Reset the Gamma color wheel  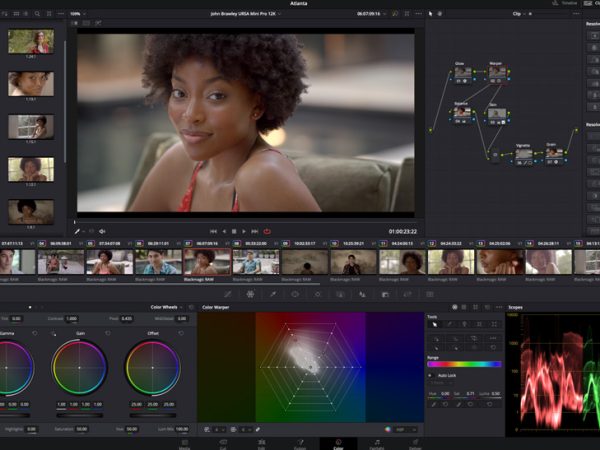(35, 333)
